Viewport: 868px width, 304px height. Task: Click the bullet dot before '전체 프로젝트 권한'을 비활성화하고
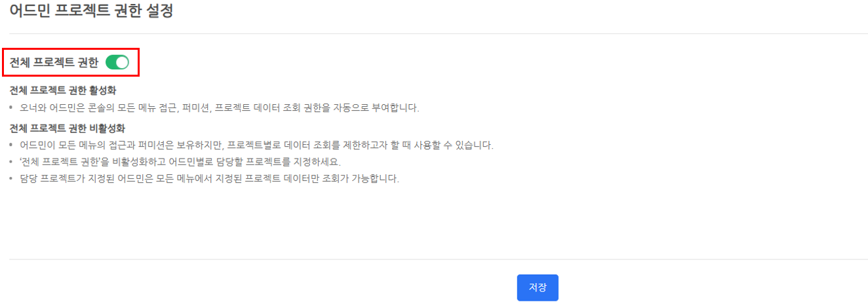click(11, 162)
